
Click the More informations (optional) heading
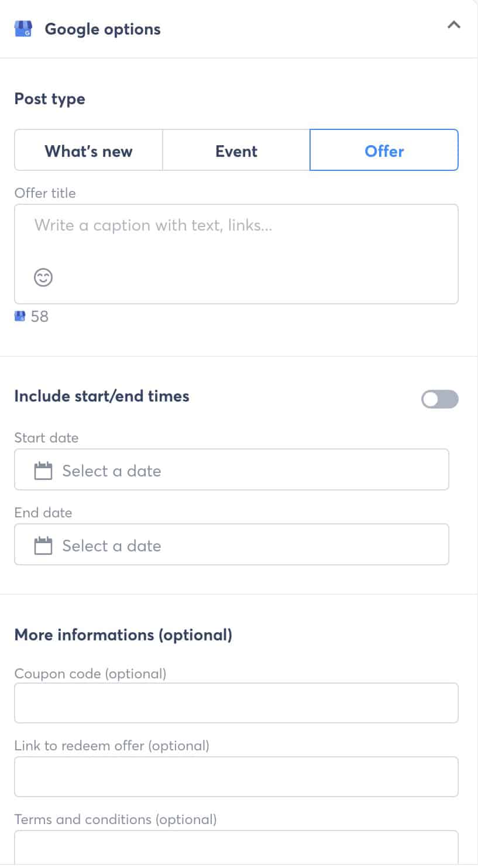coord(123,635)
